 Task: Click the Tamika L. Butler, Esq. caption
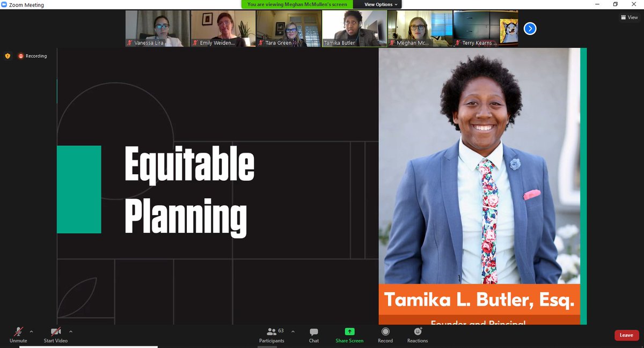479,299
